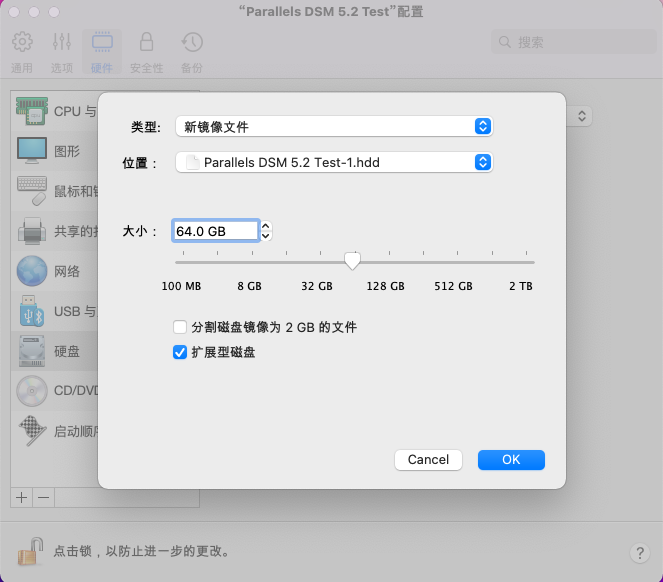This screenshot has width=663, height=582.
Task: Click the Cancel button
Action: [428, 460]
